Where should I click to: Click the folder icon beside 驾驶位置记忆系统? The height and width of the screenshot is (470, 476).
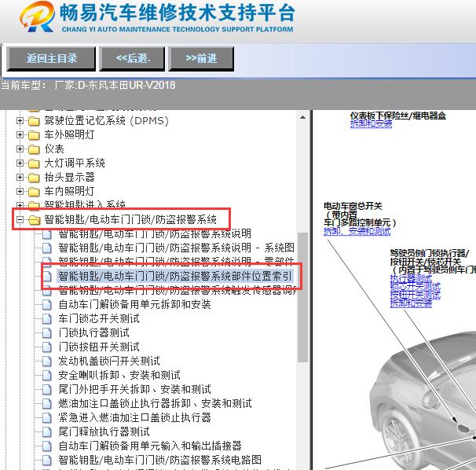tap(34, 121)
